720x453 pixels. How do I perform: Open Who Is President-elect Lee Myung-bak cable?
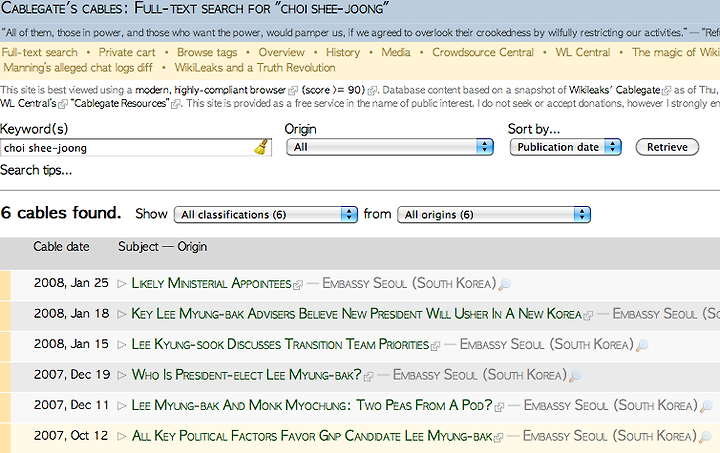tap(247, 375)
